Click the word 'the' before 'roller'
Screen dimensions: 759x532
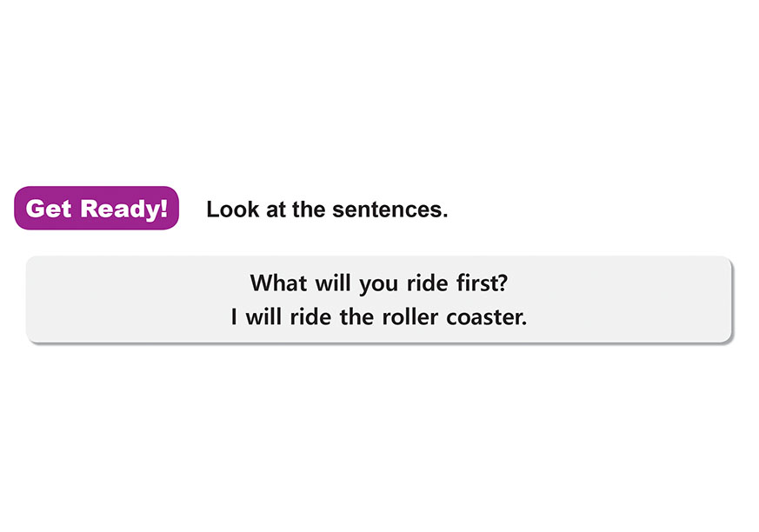pyautogui.click(x=356, y=317)
